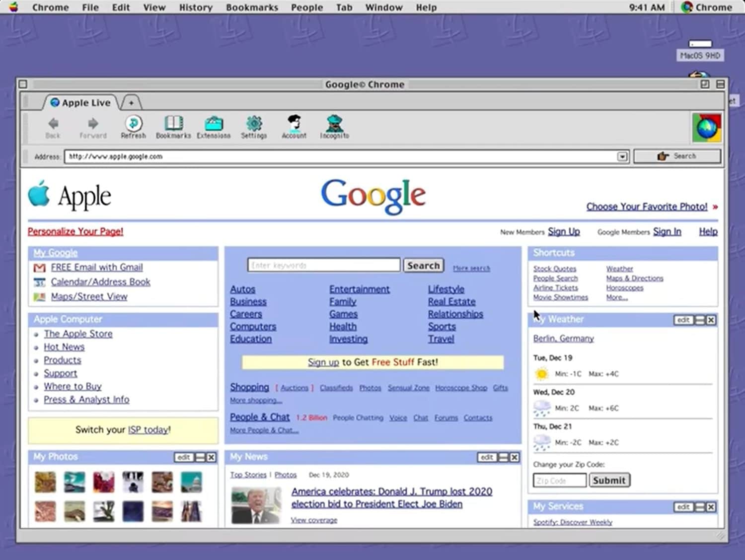The width and height of the screenshot is (745, 560).
Task: Click the Enter keywords search field
Action: click(x=323, y=265)
